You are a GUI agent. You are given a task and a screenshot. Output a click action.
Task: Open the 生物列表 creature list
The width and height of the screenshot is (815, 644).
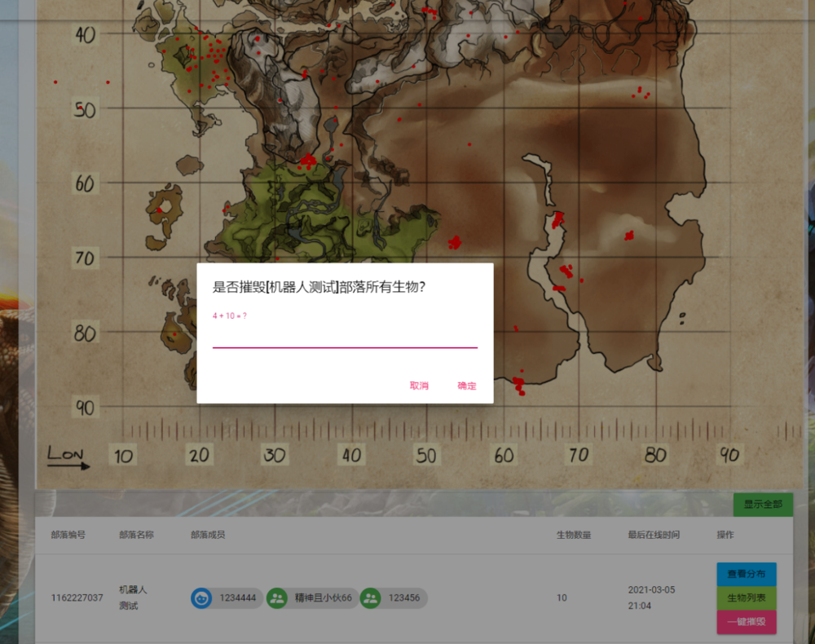746,598
